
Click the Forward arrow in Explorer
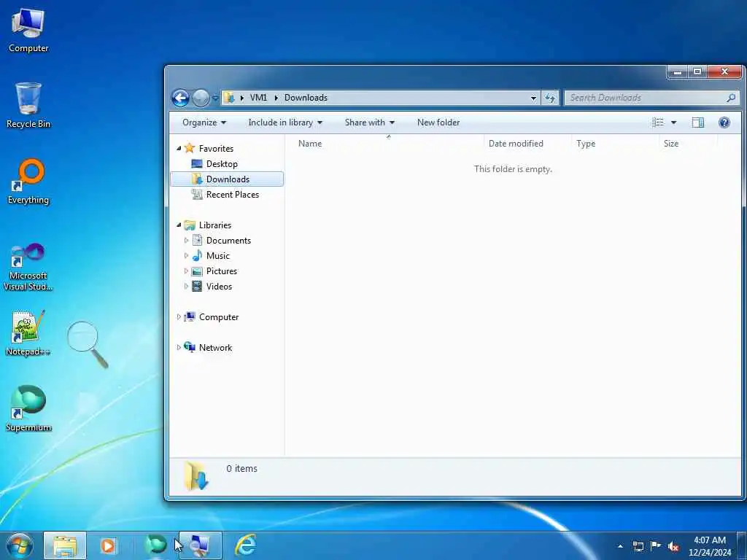tap(201, 98)
